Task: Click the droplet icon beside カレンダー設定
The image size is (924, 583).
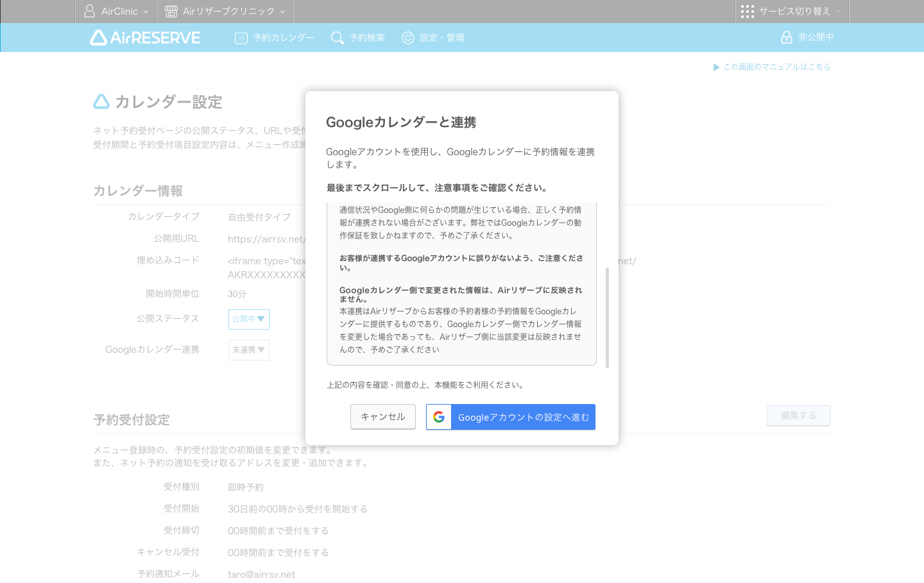Action: click(x=101, y=101)
